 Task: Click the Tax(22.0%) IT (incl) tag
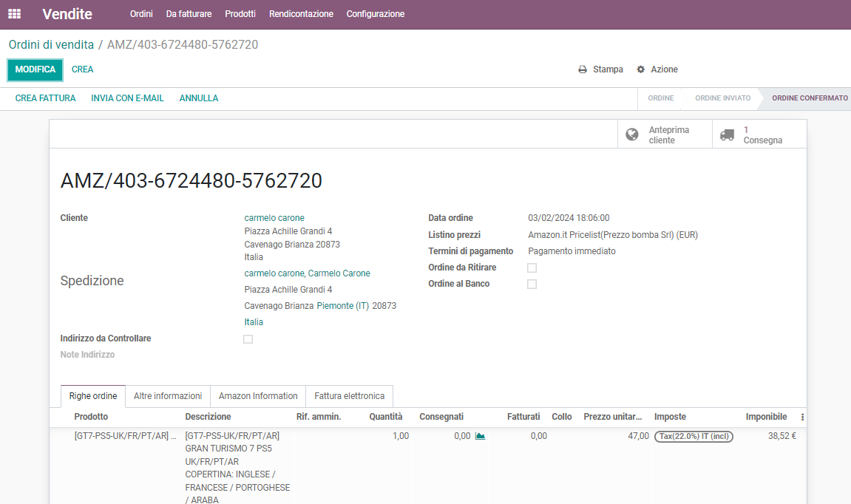pos(694,436)
